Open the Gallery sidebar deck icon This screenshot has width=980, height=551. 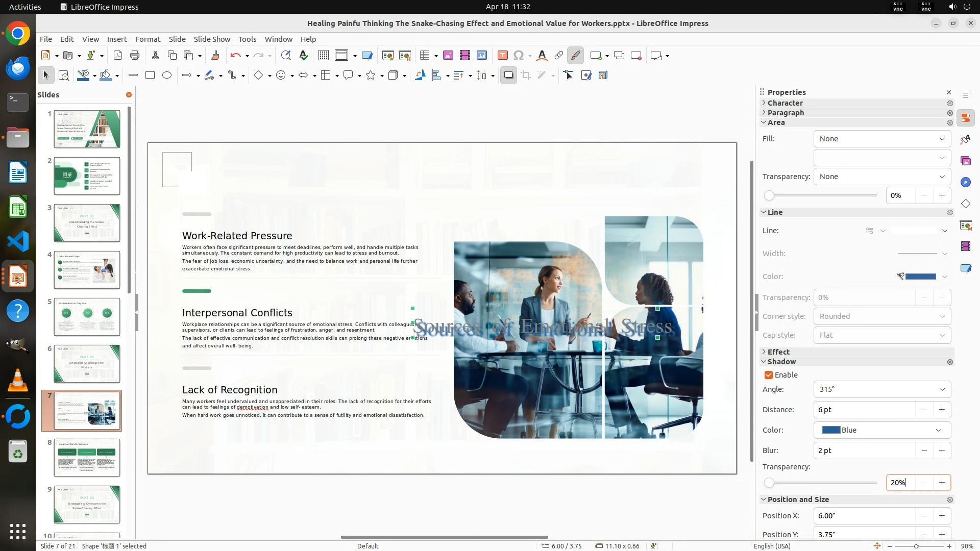coord(965,161)
